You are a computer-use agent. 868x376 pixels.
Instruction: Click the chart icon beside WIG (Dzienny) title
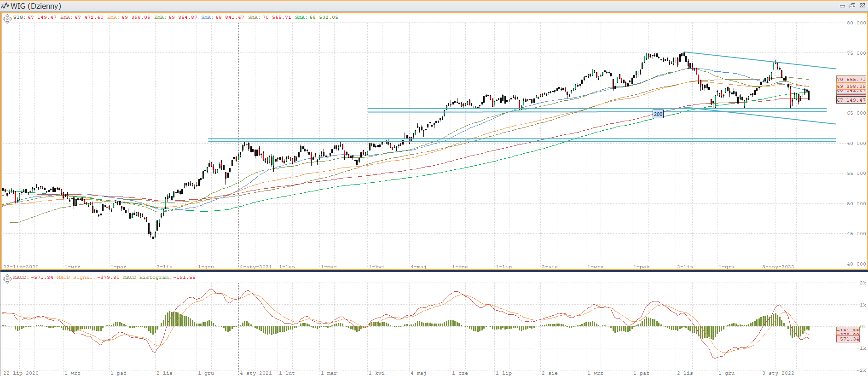tap(5, 6)
